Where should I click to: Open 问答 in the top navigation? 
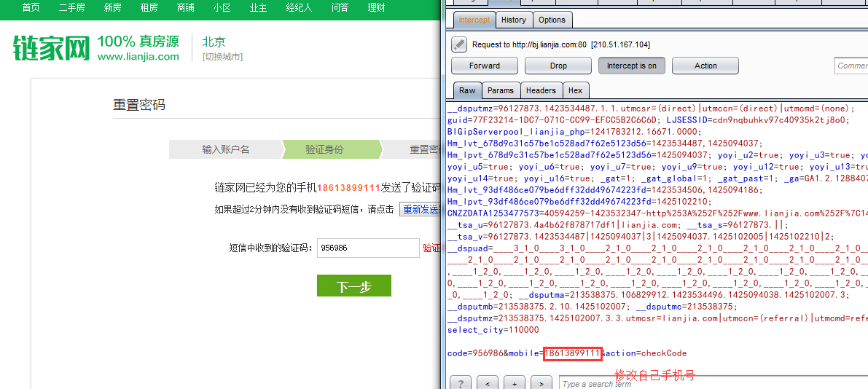tap(340, 7)
